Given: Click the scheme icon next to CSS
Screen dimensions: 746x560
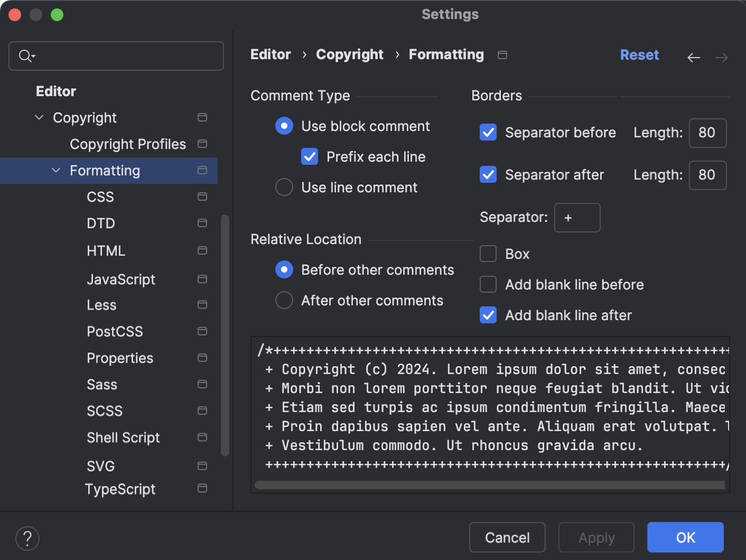Looking at the screenshot, I should click(x=202, y=196).
